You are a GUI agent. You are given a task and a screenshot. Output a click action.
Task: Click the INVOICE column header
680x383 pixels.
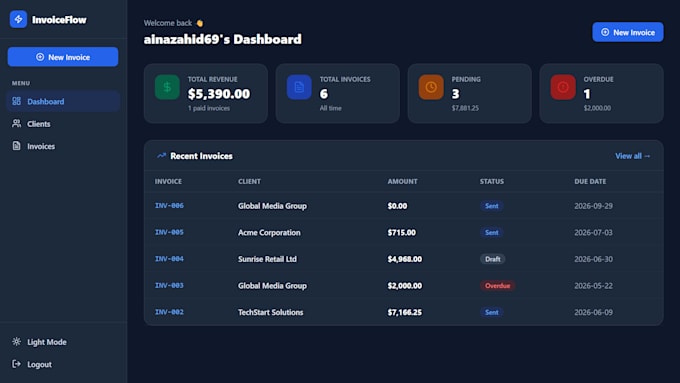[x=168, y=181]
